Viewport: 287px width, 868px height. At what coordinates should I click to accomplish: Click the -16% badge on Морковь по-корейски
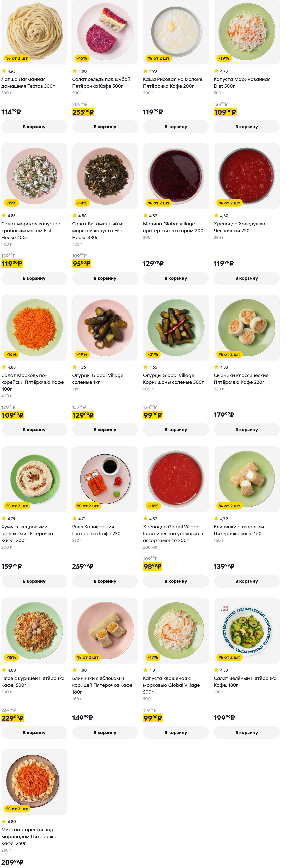[x=11, y=355]
